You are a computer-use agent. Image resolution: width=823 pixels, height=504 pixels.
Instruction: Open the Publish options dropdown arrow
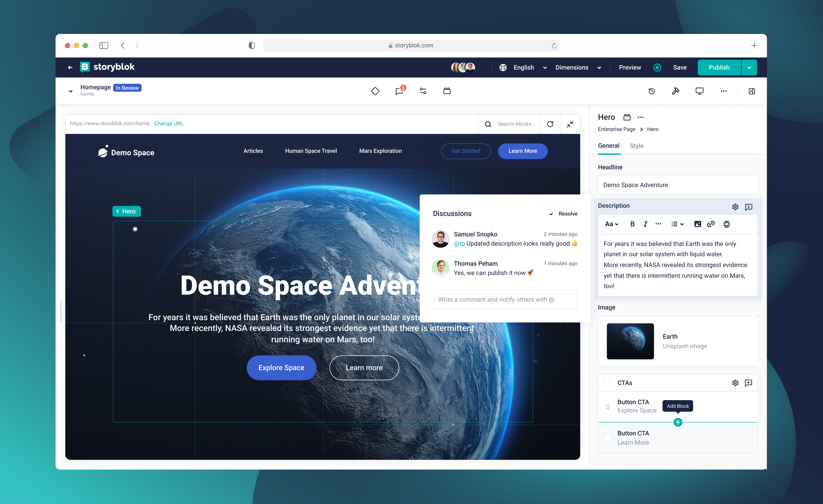(749, 67)
